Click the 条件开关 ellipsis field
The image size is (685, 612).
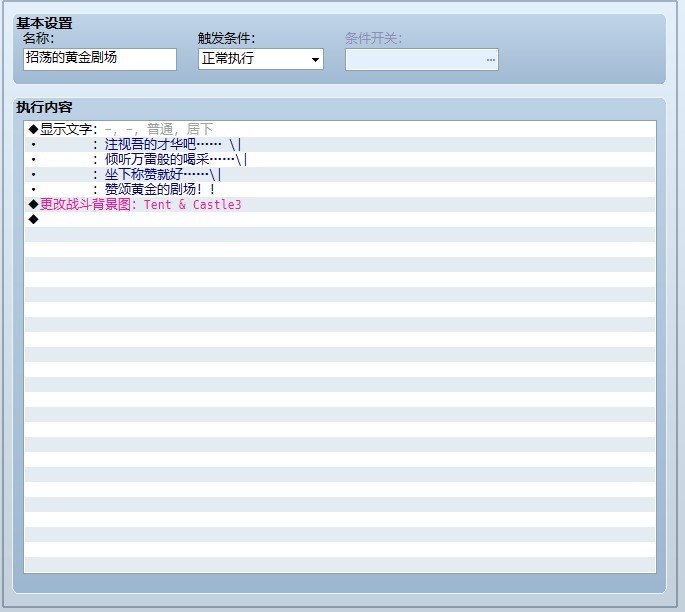(422, 59)
